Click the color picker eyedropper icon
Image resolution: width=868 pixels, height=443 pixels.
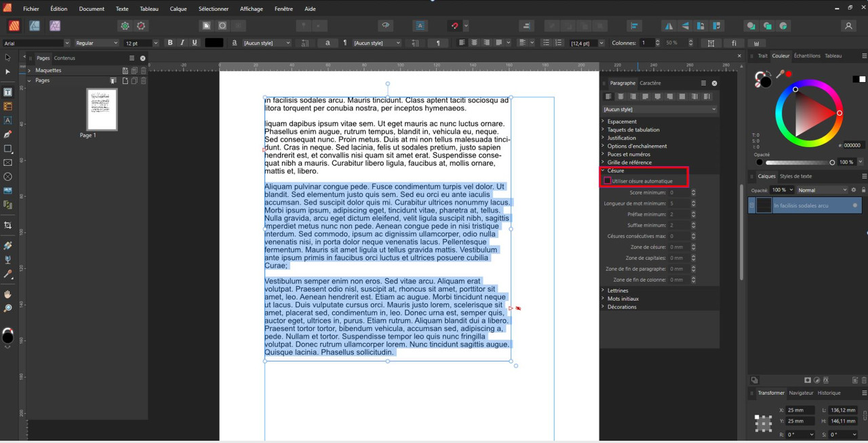[781, 75]
